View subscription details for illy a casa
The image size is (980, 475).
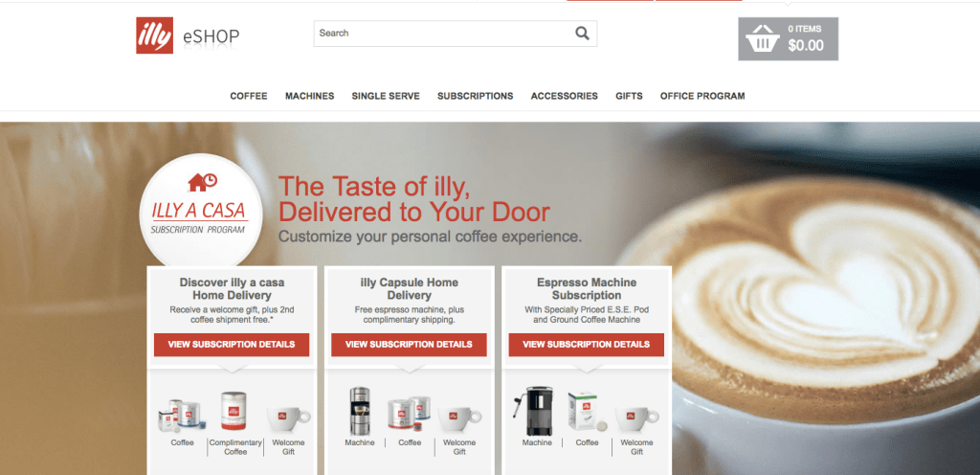pyautogui.click(x=232, y=345)
